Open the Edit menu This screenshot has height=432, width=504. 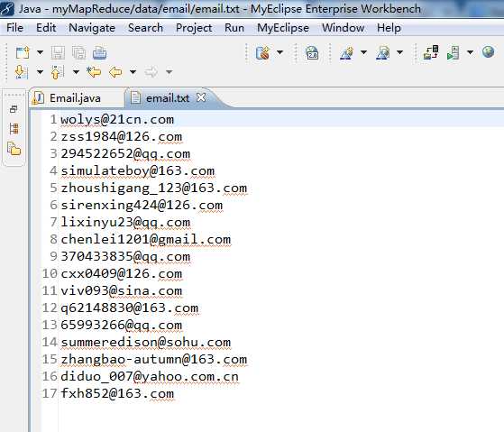point(46,28)
